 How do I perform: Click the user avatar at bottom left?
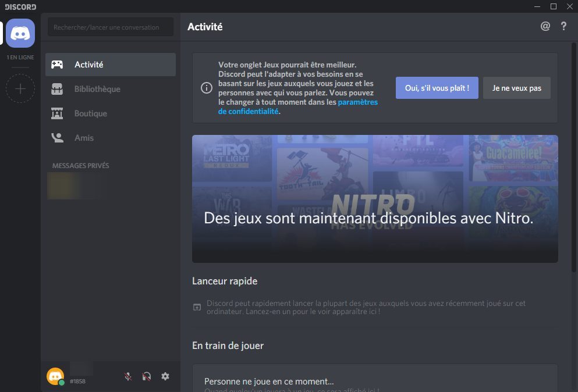click(x=55, y=376)
